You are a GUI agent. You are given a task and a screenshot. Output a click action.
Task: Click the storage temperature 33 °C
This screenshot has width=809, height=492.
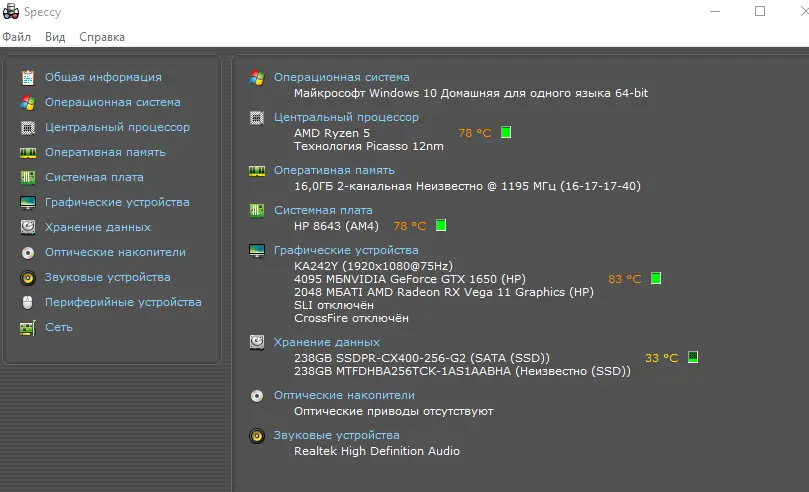(661, 358)
